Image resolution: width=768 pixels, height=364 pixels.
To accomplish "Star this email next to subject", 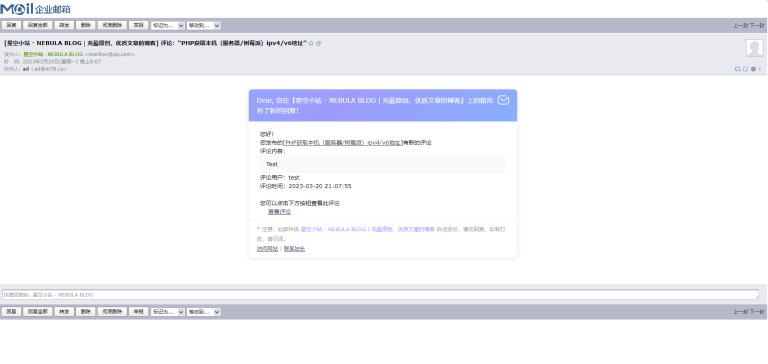I will [311, 44].
